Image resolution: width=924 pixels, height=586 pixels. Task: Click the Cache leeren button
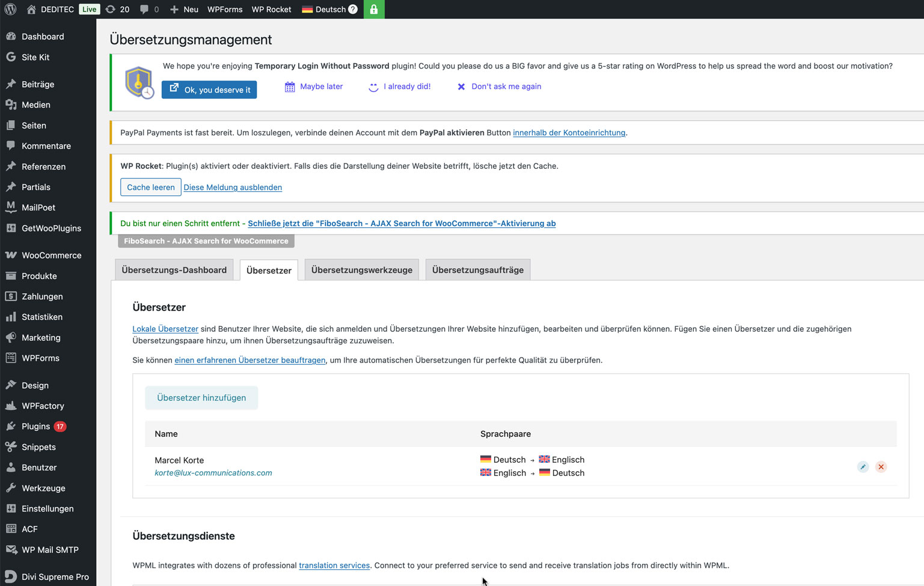[151, 187]
